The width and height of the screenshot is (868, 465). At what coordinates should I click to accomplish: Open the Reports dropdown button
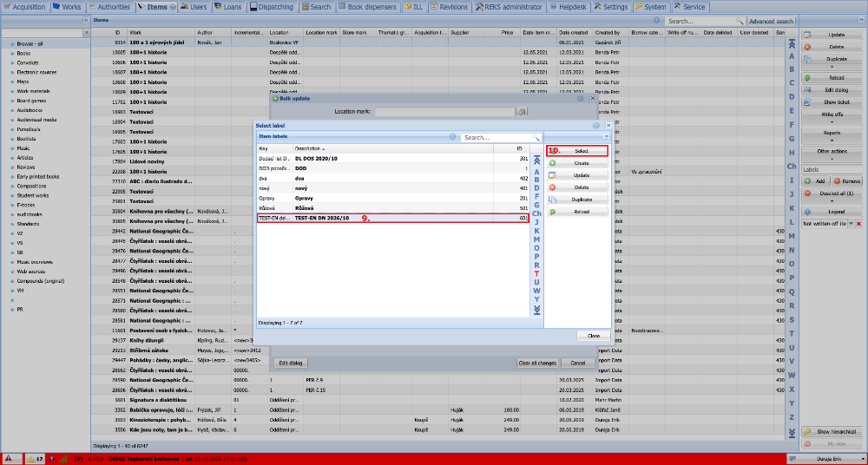click(x=832, y=135)
